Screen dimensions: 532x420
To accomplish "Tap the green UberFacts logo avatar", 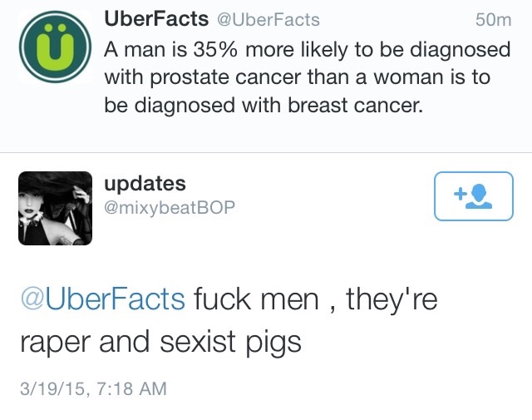I will click(x=56, y=47).
